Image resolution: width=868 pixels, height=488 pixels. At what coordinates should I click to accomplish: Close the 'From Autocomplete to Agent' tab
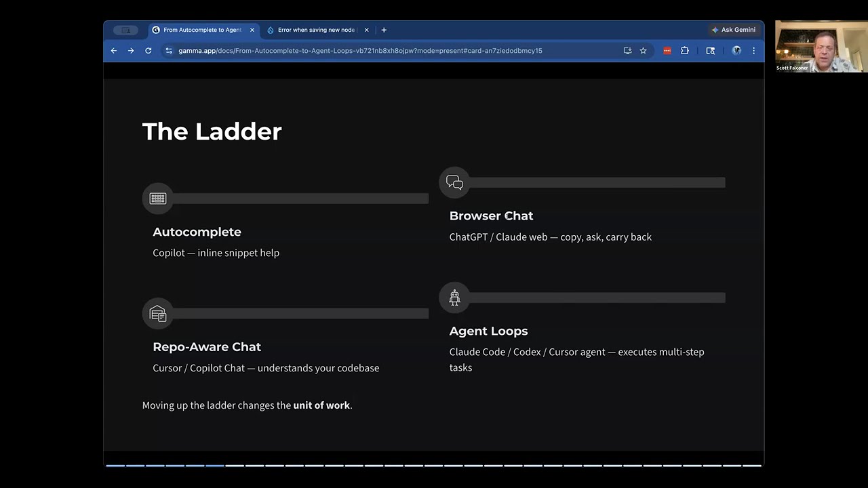[x=252, y=30]
